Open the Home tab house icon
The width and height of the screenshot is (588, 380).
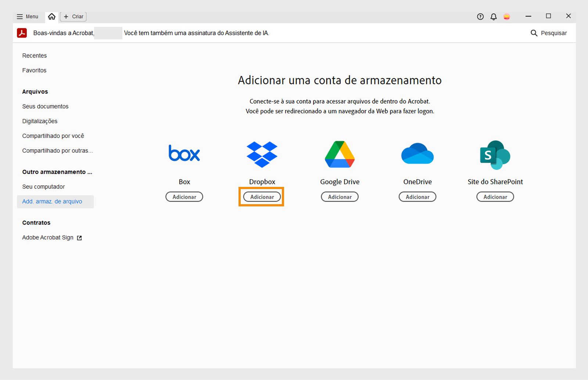51,16
